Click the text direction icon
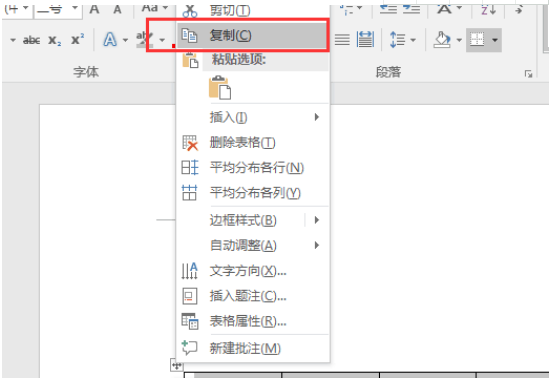This screenshot has width=553, height=382. point(190,271)
